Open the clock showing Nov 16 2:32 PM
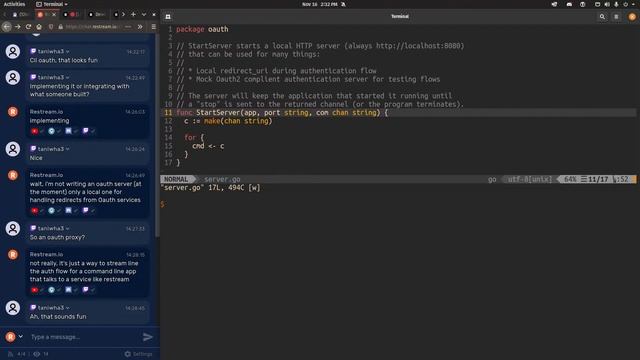 click(x=320, y=4)
